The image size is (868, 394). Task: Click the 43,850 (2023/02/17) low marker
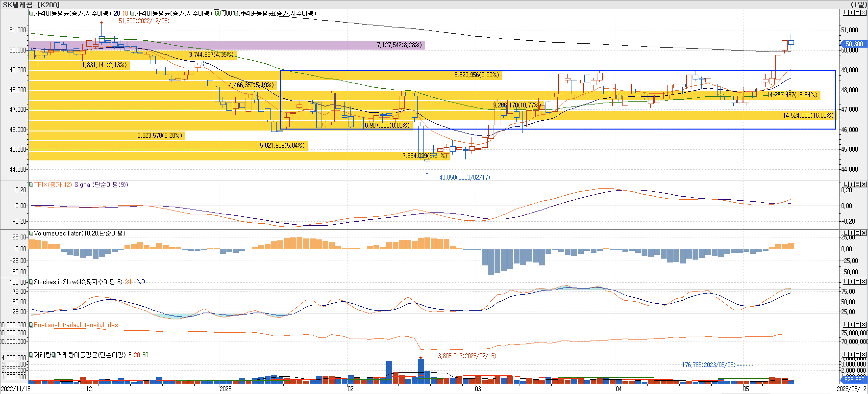point(464,177)
